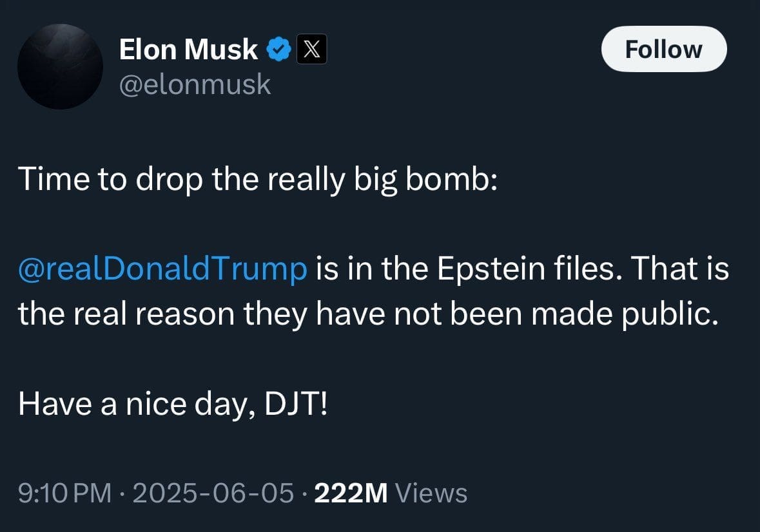Click the X affiliation badge icon
The width and height of the screenshot is (760, 532).
tap(311, 50)
